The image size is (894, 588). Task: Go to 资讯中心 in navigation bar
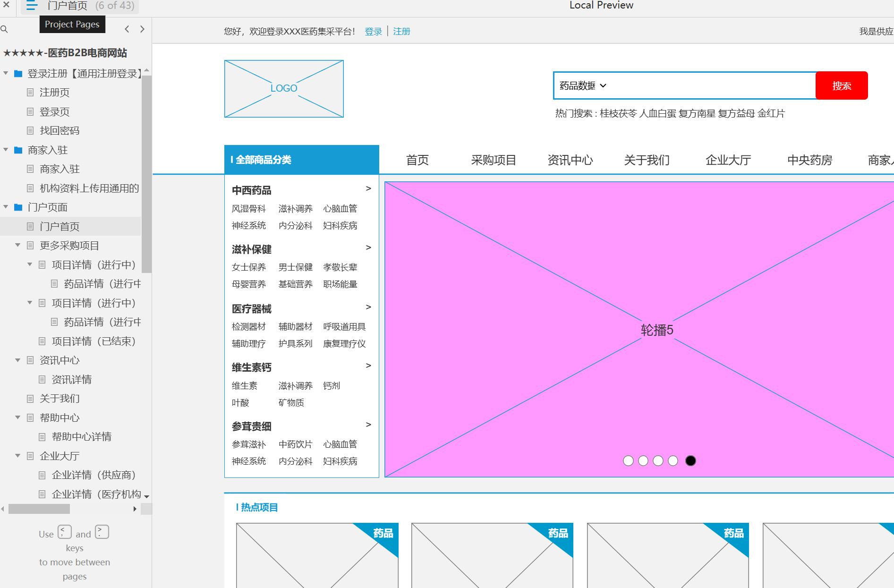[x=570, y=160]
